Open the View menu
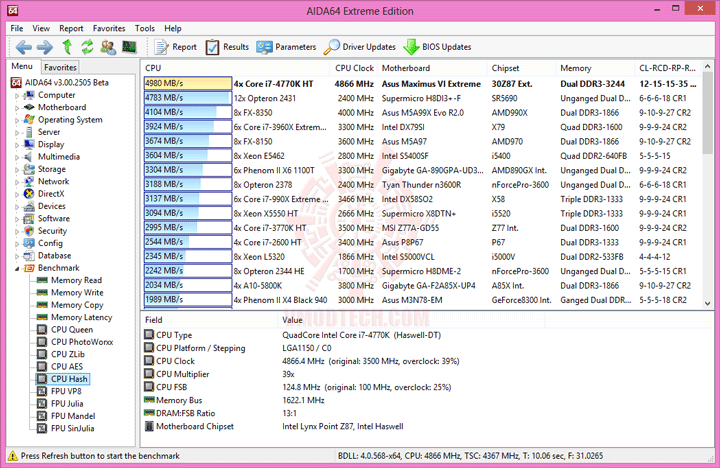Screen dimensions: 720x468 click(41, 28)
